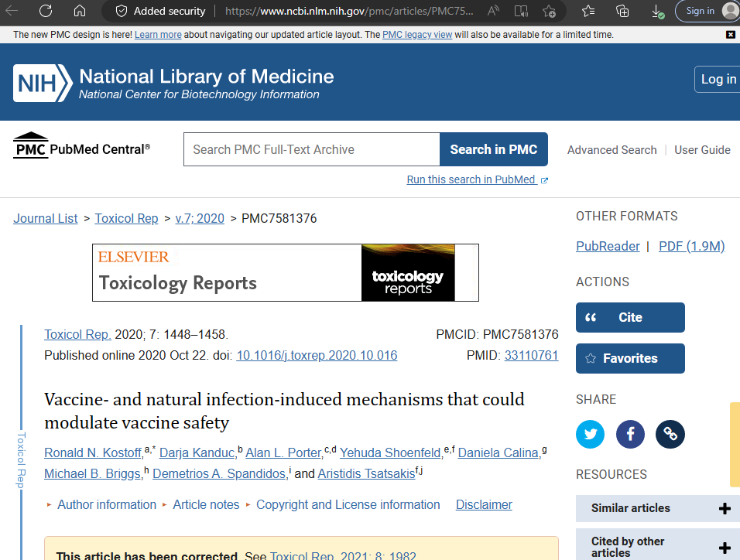Open the browser Collections icon
Image resolution: width=740 pixels, height=560 pixels.
622,11
